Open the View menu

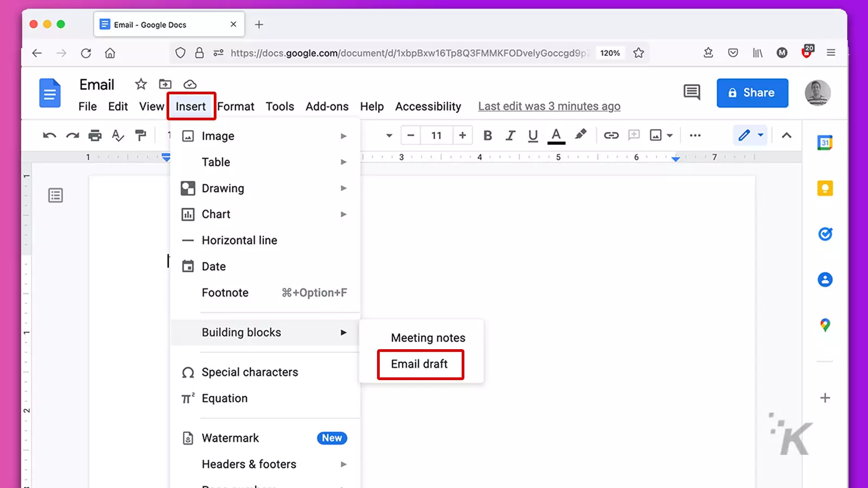point(151,107)
